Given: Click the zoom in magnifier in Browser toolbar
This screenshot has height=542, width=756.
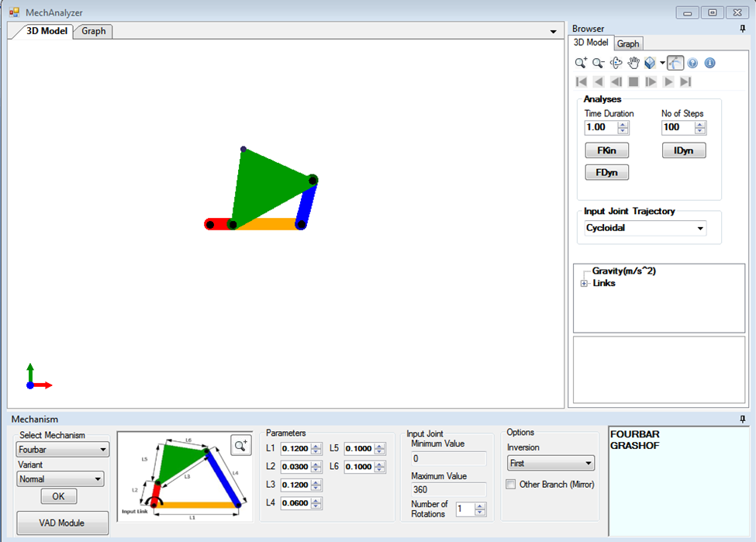Looking at the screenshot, I should (x=581, y=63).
